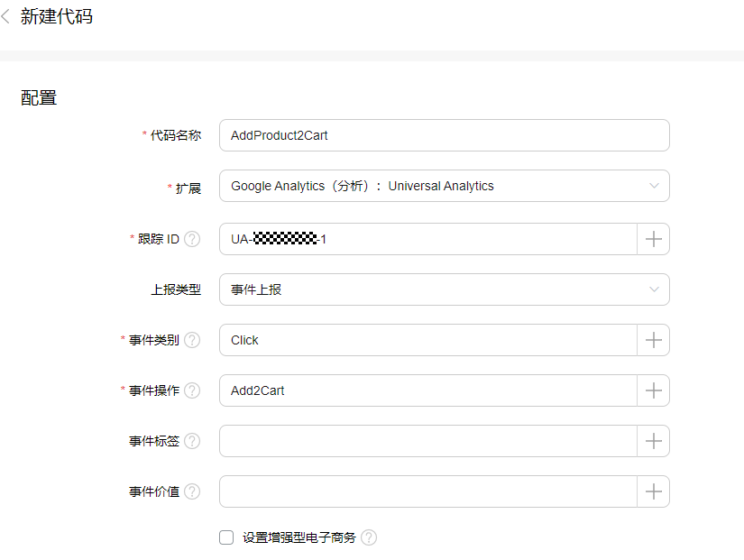This screenshot has width=744, height=560.
Task: Open the help tooltip for 事件类别
Action: pyautogui.click(x=192, y=340)
